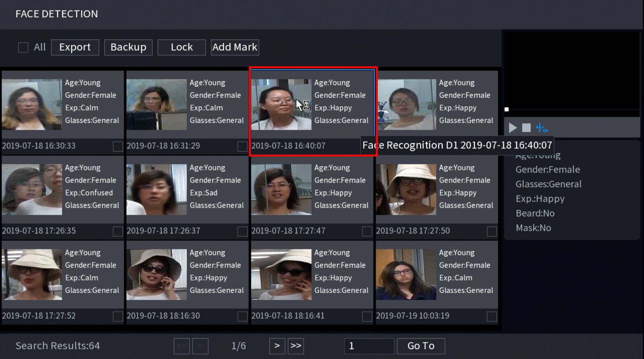Click the page number input field
This screenshot has width=644, height=359.
click(x=369, y=346)
